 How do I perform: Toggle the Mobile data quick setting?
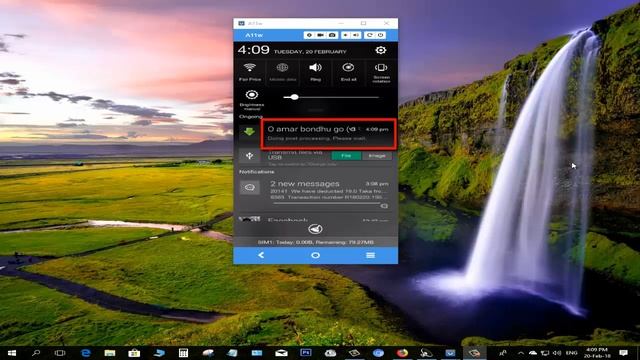[282, 72]
